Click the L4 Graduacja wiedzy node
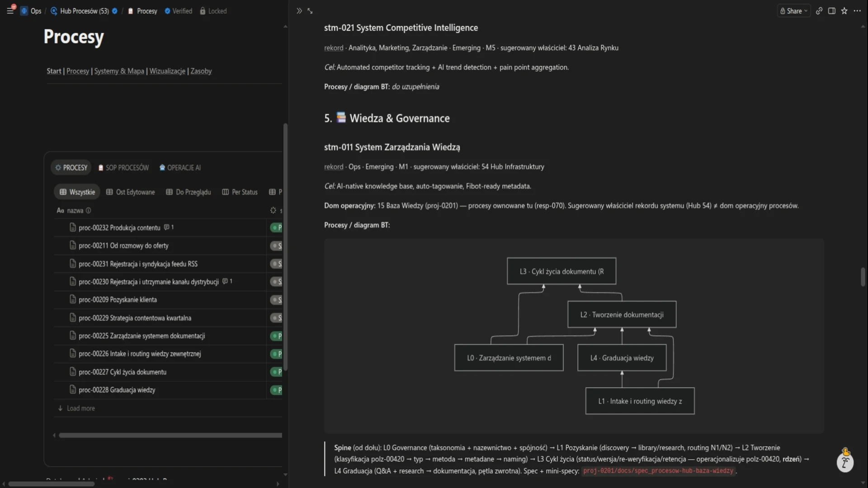The image size is (868, 488). point(622,358)
